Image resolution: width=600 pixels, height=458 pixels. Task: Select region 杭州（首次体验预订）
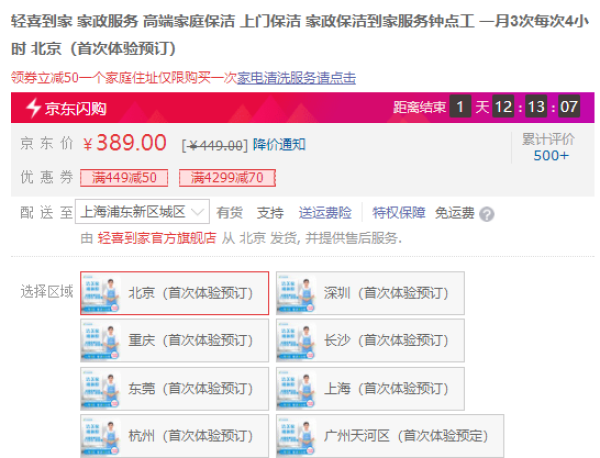click(x=174, y=436)
